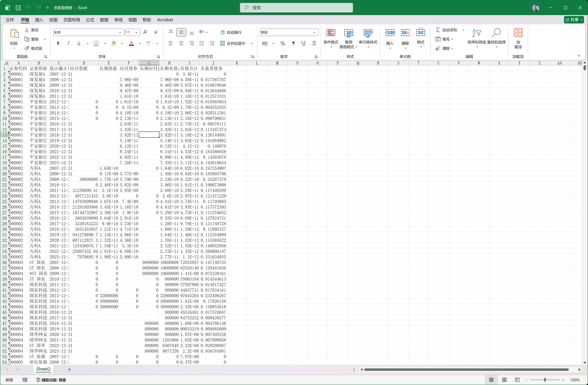Viewport: 588px width, 385px height.
Task: Toggle Italic text formatting
Action: point(68,43)
